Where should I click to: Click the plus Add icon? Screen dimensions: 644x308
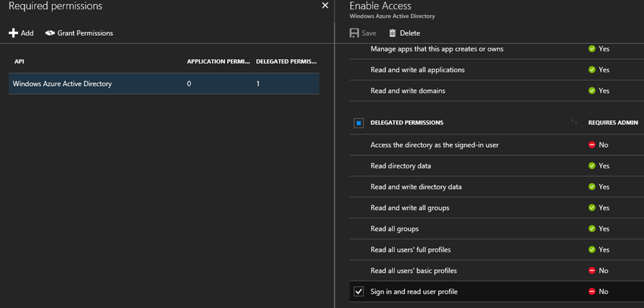click(13, 33)
